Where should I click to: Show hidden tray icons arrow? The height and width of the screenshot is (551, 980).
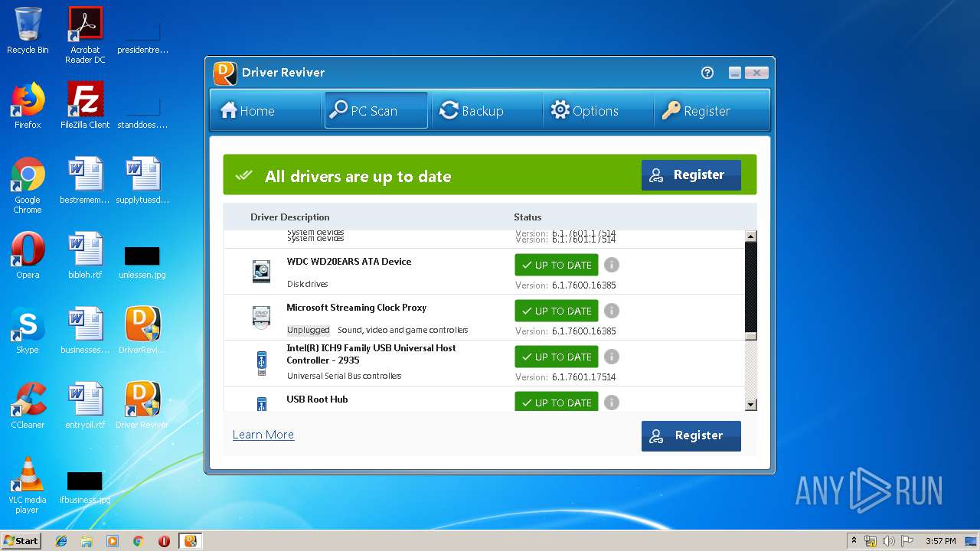853,541
